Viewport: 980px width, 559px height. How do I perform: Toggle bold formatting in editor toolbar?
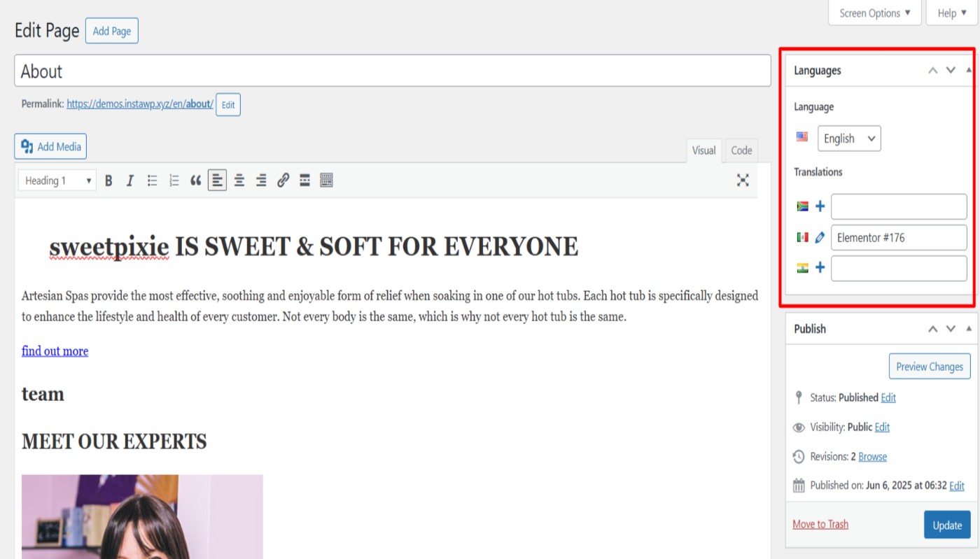(108, 181)
